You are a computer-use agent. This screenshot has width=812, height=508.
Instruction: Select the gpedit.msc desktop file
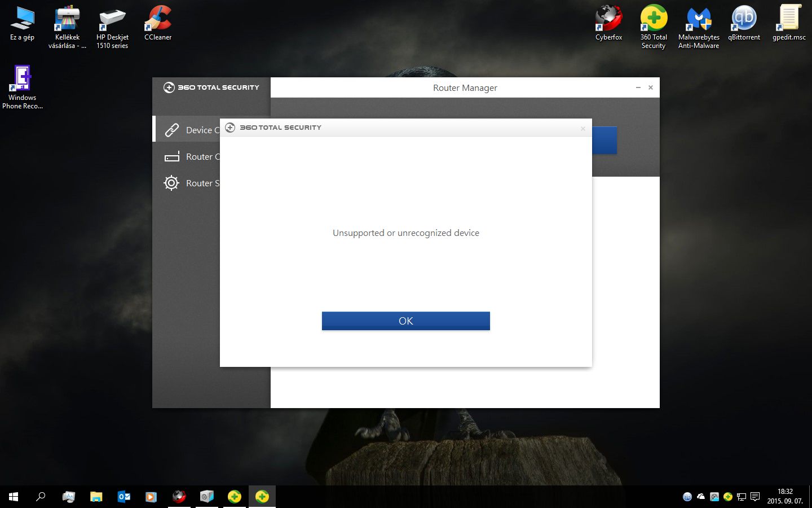[x=789, y=24]
